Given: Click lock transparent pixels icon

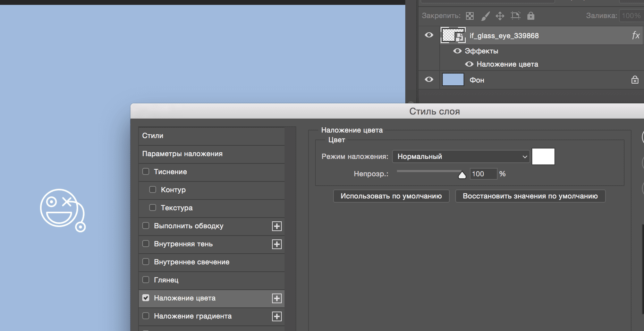Looking at the screenshot, I should coord(470,16).
